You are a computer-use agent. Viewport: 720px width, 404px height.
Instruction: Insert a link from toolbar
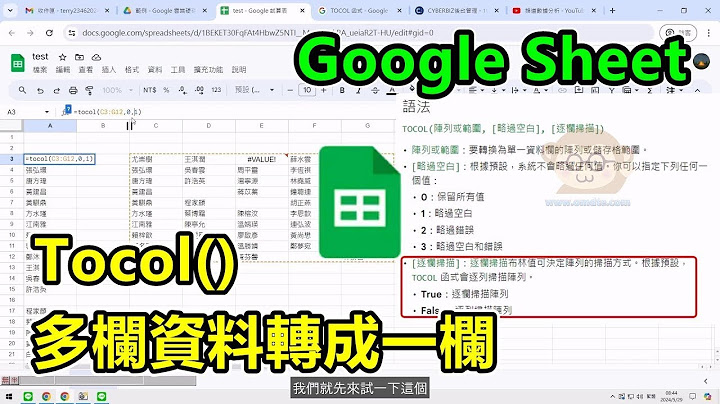point(562,90)
